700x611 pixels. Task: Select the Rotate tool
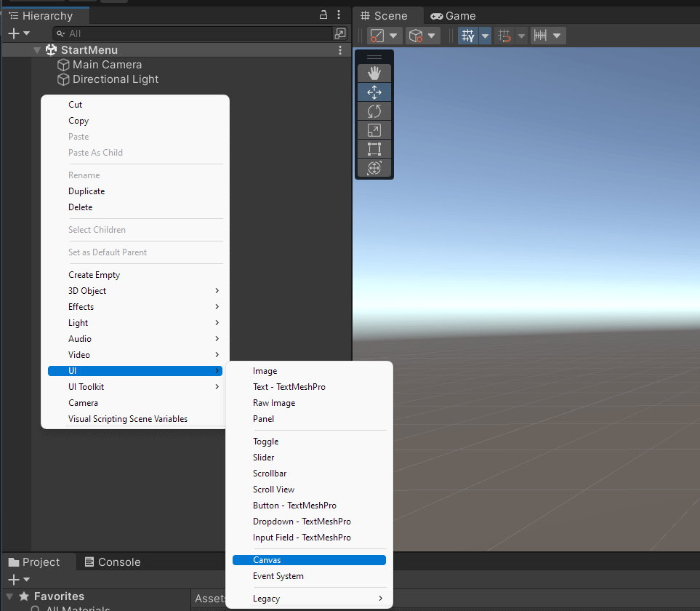point(374,111)
